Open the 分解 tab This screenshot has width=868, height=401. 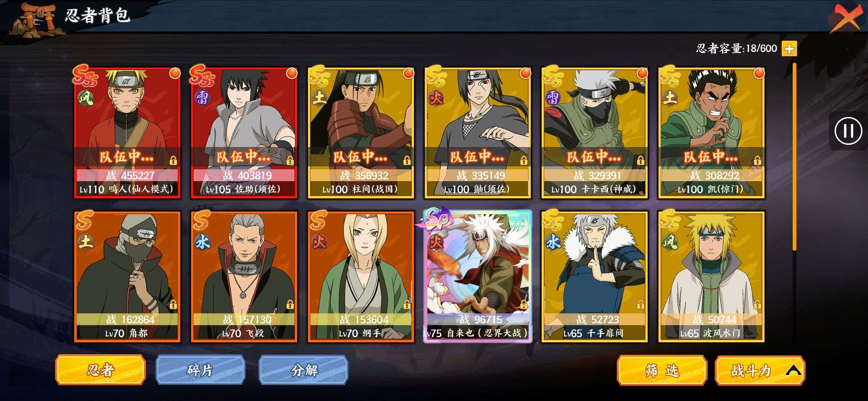[303, 370]
